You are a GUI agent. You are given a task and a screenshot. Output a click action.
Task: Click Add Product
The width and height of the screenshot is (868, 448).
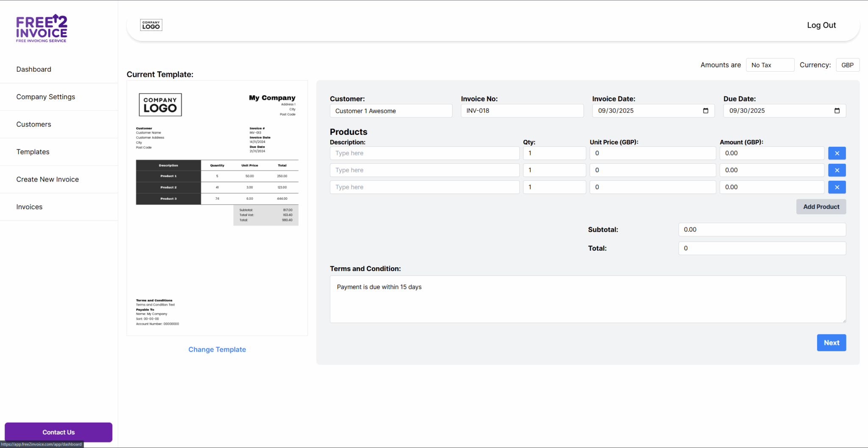tap(821, 207)
